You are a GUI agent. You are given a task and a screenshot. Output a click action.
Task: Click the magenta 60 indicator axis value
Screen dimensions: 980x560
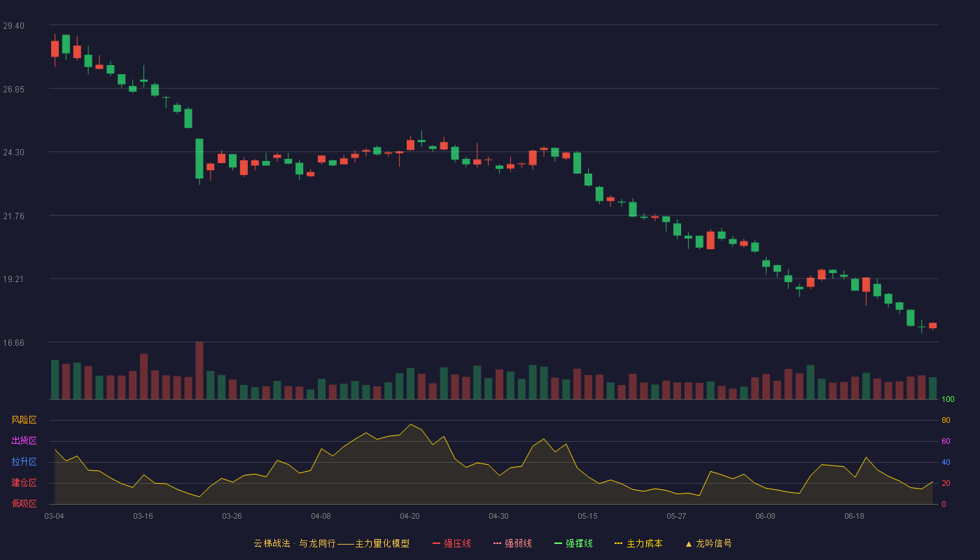(x=946, y=442)
